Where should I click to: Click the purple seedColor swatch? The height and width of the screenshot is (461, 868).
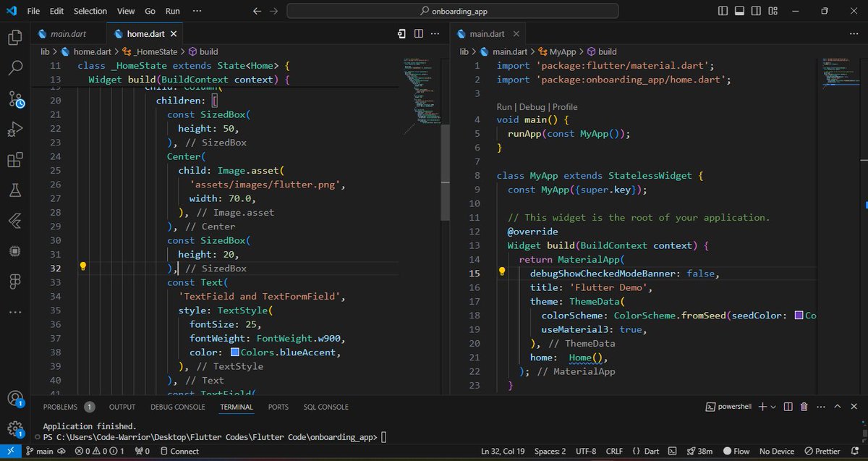point(799,316)
